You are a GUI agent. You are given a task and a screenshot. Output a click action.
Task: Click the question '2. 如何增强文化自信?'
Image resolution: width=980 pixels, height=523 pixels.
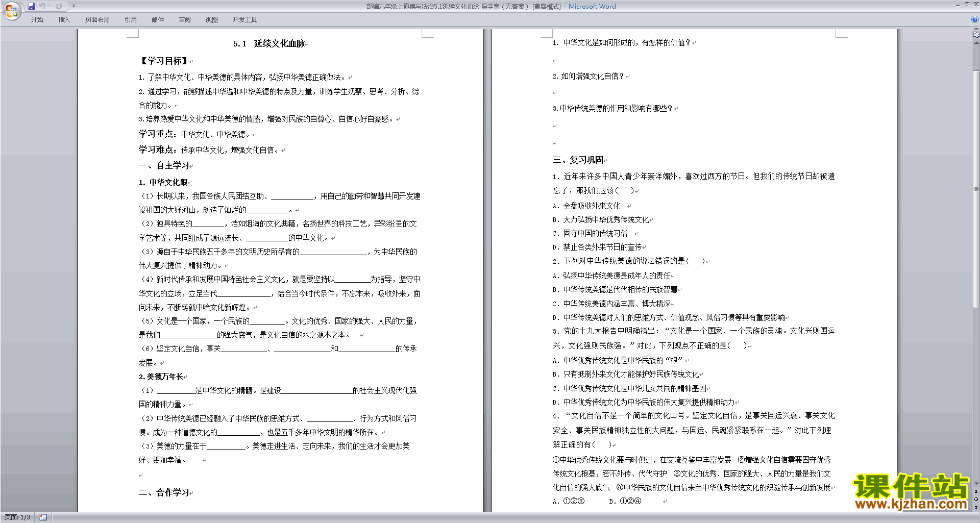pyautogui.click(x=588, y=76)
